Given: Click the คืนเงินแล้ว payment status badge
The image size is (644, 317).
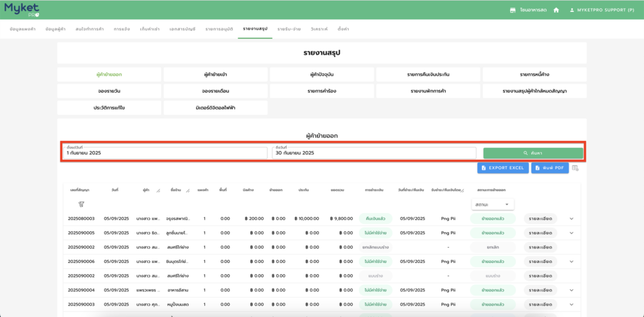Looking at the screenshot, I should (375, 218).
